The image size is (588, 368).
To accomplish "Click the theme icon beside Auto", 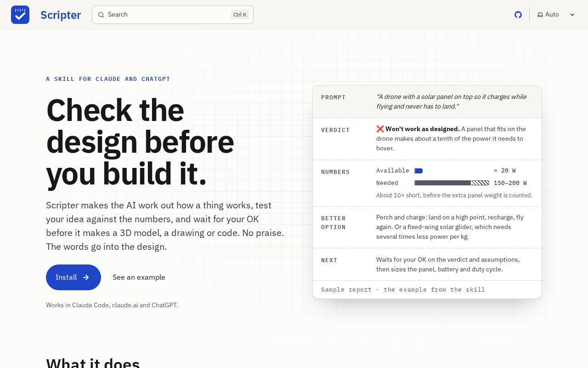I will click(x=540, y=15).
